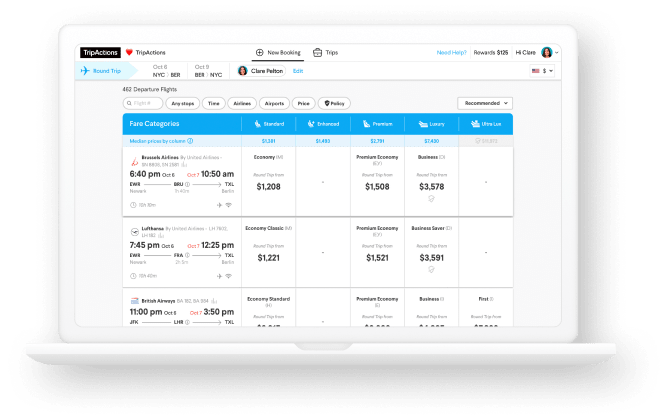Click the British Airways logo icon
Viewport: 668px width, 419px height.
(x=135, y=301)
